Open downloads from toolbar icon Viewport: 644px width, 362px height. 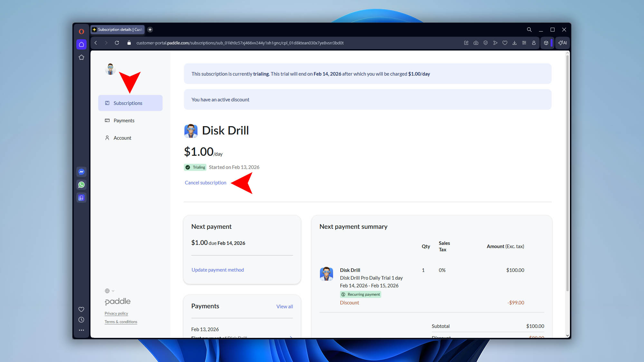point(515,43)
